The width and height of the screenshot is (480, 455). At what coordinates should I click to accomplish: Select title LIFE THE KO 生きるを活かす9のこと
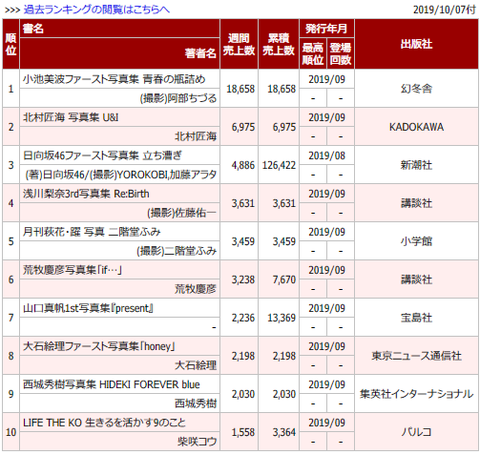(x=104, y=423)
